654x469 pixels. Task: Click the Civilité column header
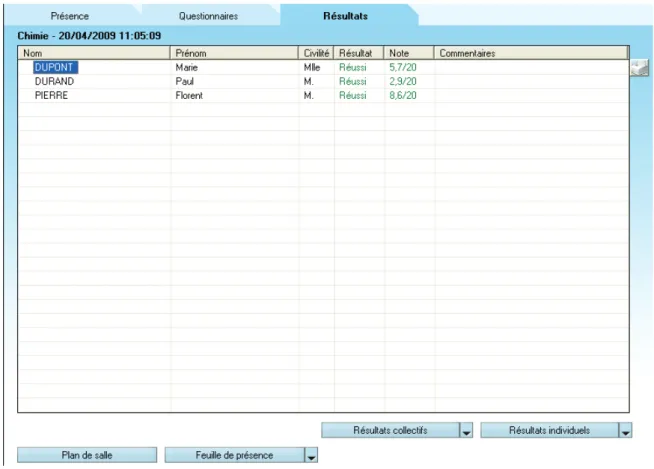tap(316, 53)
